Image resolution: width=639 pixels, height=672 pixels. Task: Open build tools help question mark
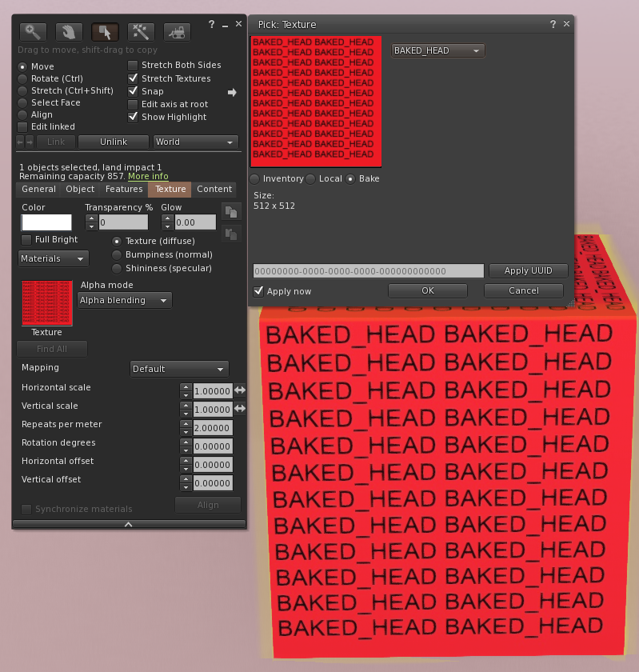(x=211, y=25)
